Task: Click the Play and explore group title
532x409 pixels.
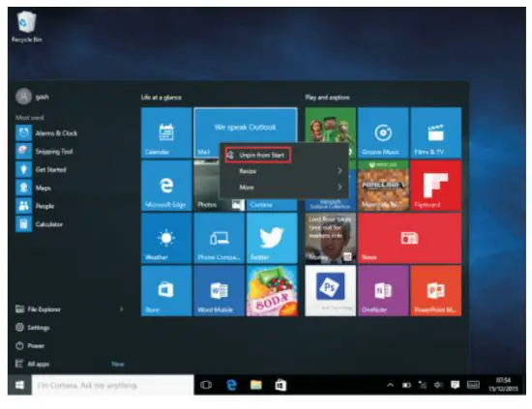Action: pos(327,98)
